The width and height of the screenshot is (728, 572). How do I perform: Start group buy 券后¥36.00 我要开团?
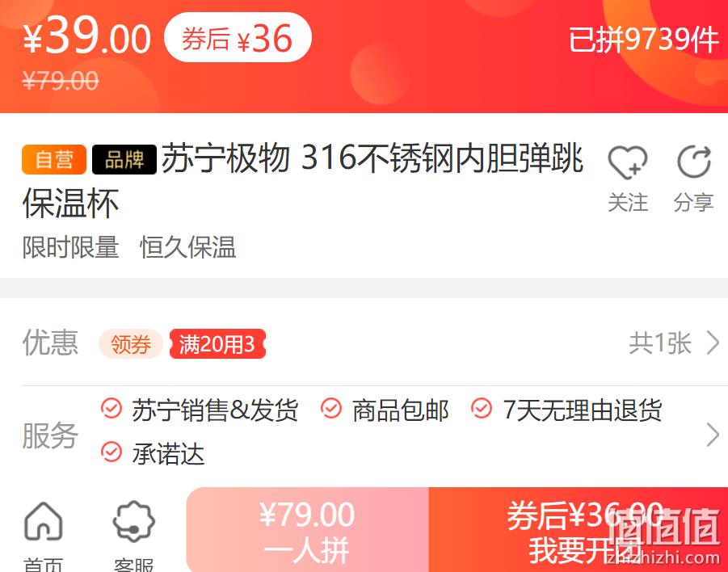pos(578,530)
